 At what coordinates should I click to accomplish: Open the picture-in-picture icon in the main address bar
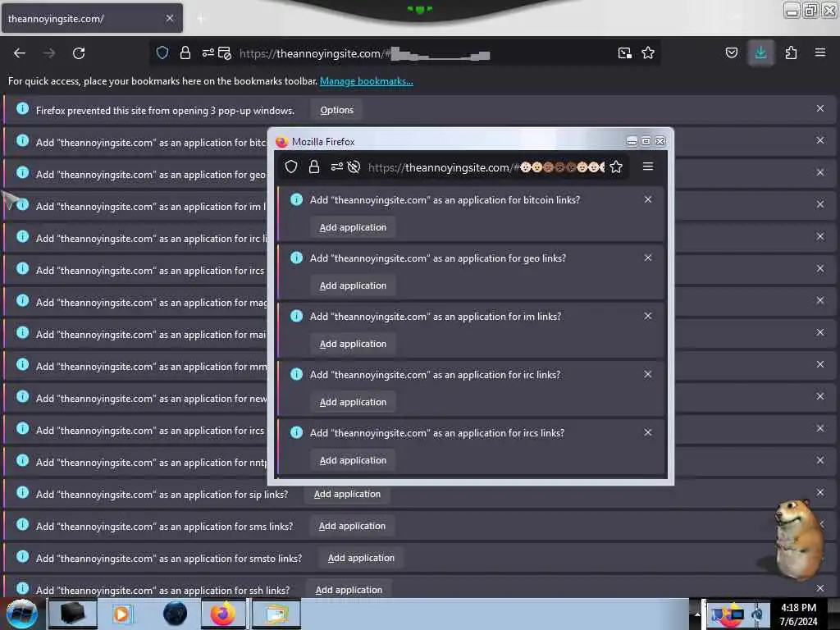coord(624,52)
